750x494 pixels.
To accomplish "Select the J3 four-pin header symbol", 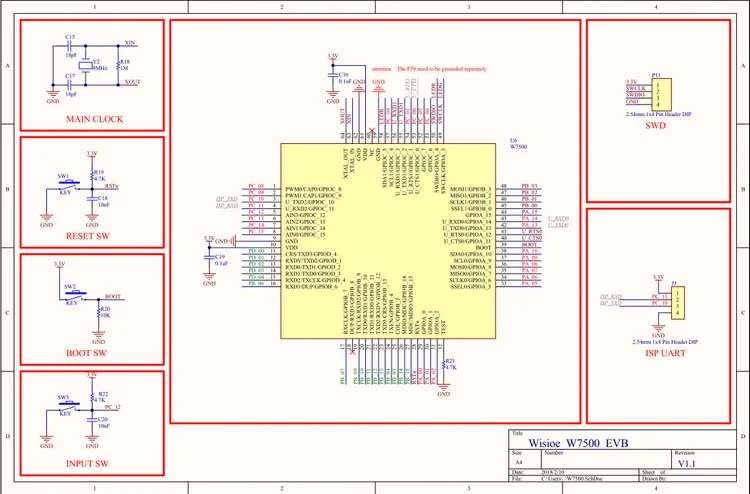I will pos(678,303).
